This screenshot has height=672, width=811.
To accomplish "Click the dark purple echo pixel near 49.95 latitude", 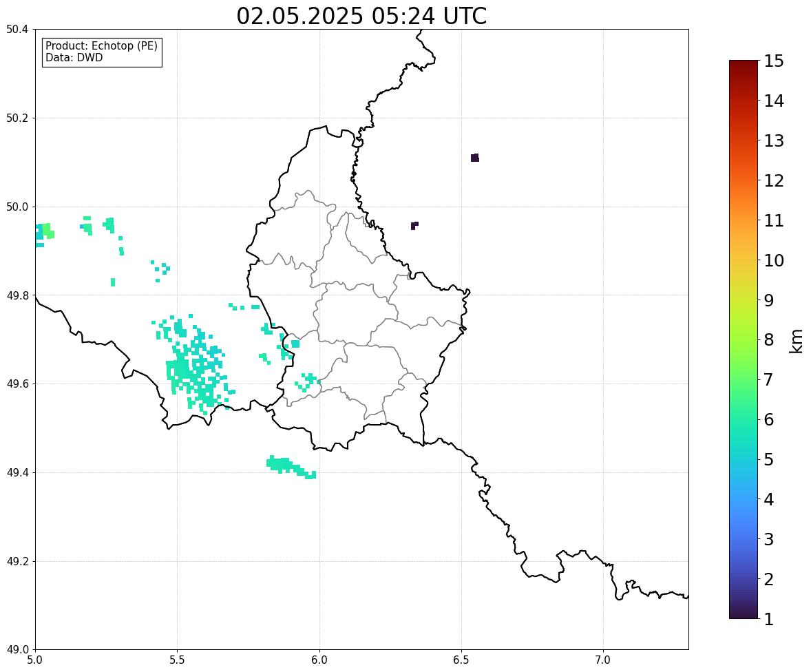I will pyautogui.click(x=414, y=226).
